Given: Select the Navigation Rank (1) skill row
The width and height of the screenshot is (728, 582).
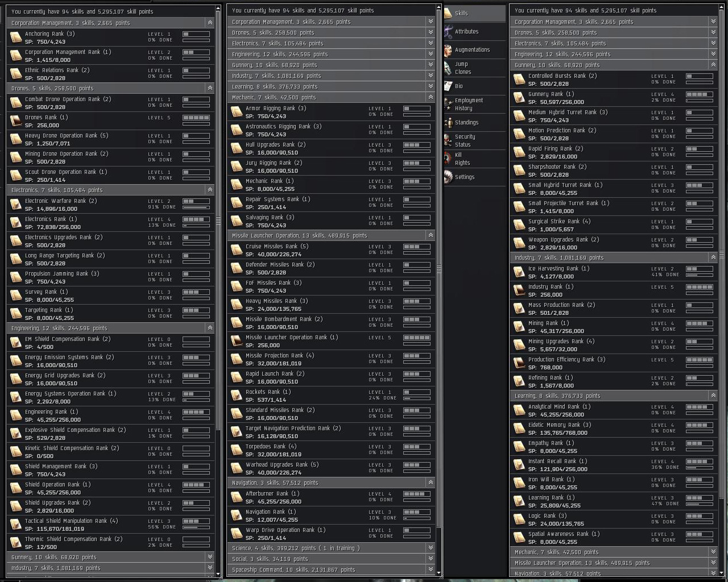Looking at the screenshot, I should (332, 516).
